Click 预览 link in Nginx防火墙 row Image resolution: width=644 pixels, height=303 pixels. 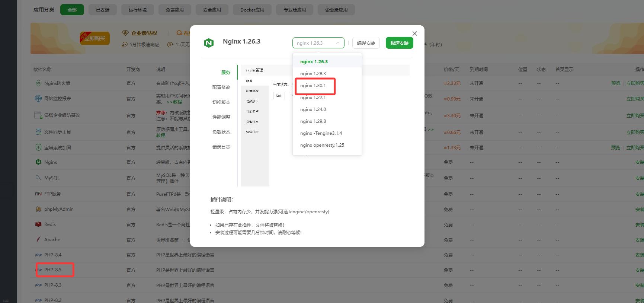tap(616, 83)
